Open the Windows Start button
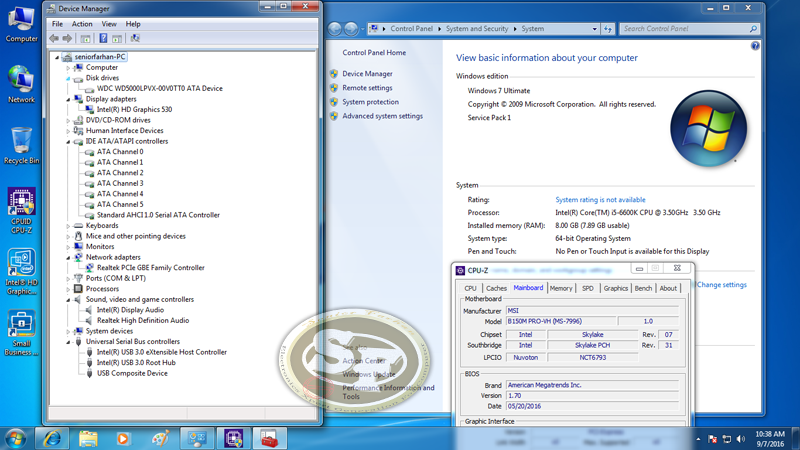Viewport: 800px width, 450px height. pos(15,439)
